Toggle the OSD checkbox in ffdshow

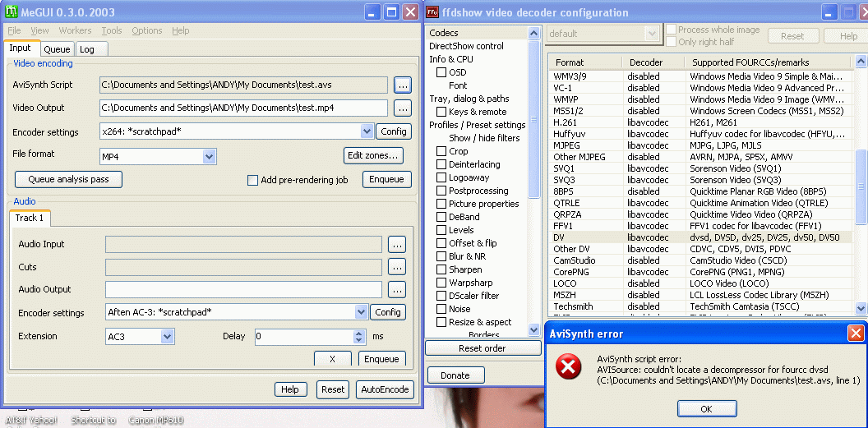(x=441, y=72)
